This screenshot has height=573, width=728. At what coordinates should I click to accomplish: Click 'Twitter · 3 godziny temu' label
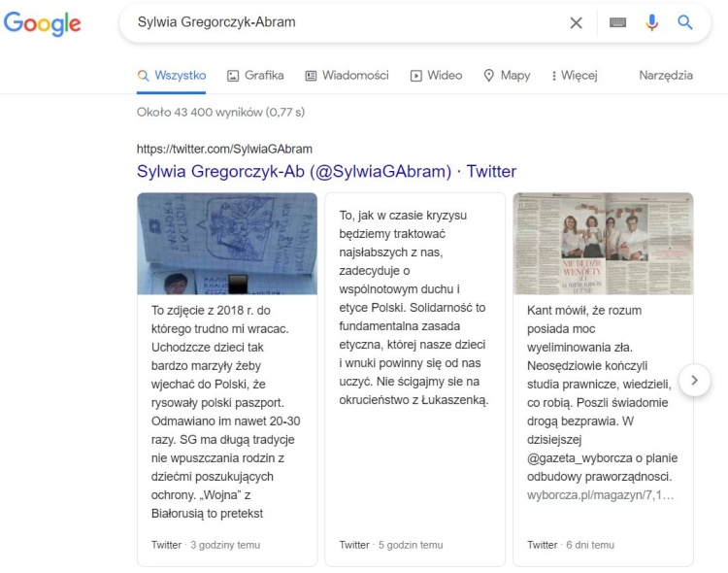pyautogui.click(x=206, y=545)
